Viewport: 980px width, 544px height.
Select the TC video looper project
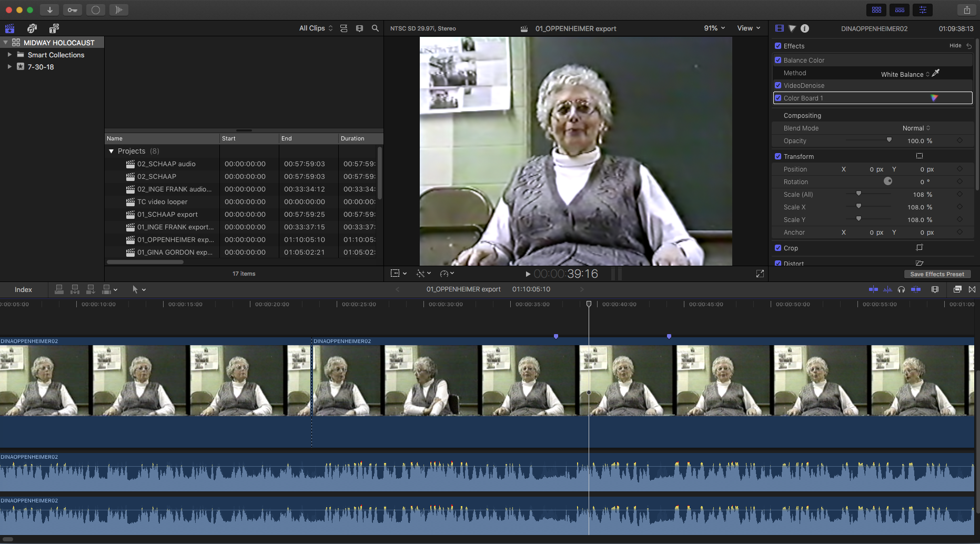(162, 202)
